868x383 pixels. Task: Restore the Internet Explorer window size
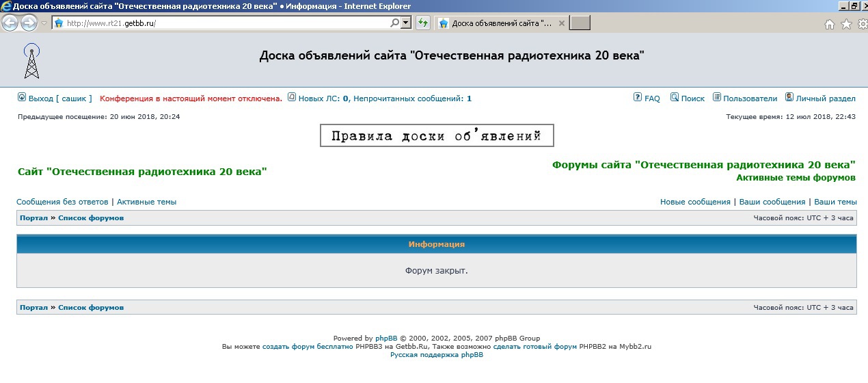[854, 5]
